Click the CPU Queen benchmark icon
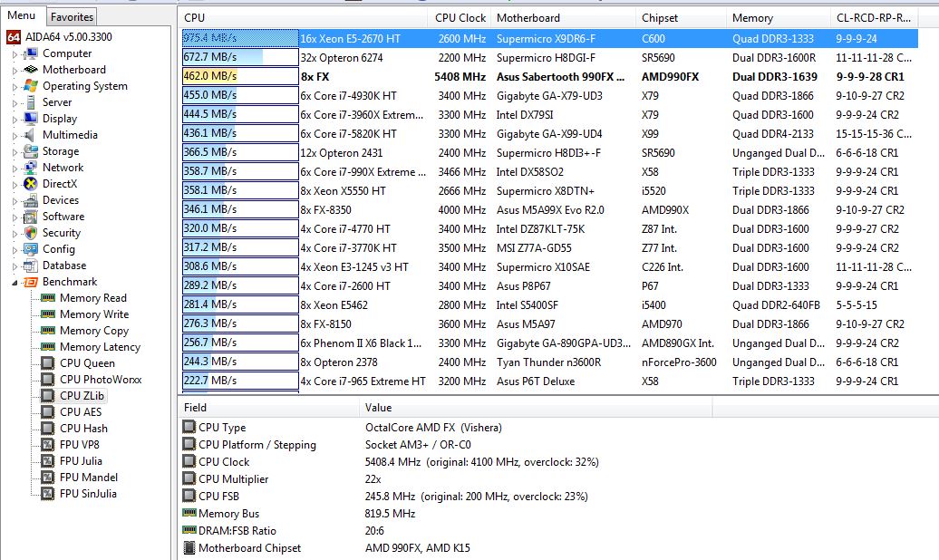The height and width of the screenshot is (560, 939). (48, 363)
